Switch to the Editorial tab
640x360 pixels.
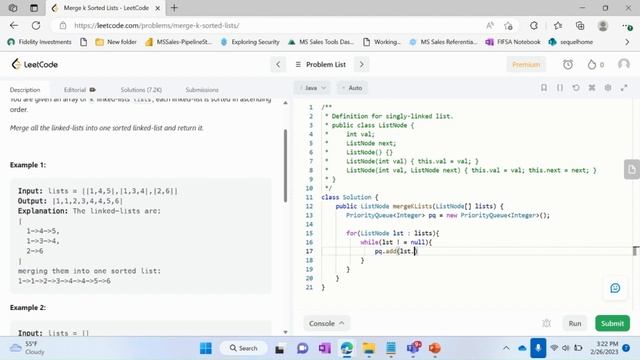(79, 90)
